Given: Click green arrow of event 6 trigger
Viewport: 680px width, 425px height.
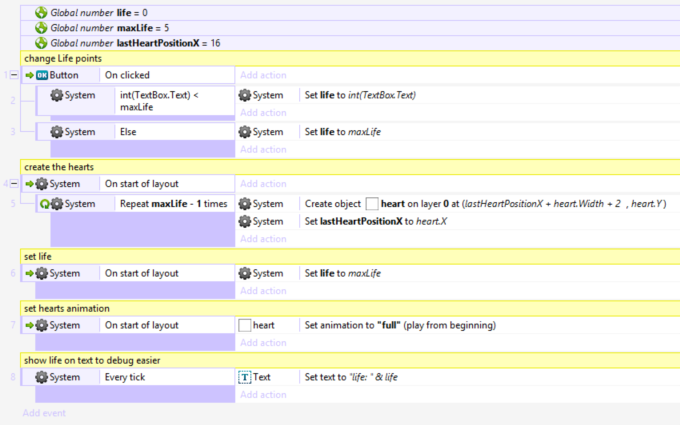Looking at the screenshot, I should pyautogui.click(x=29, y=273).
